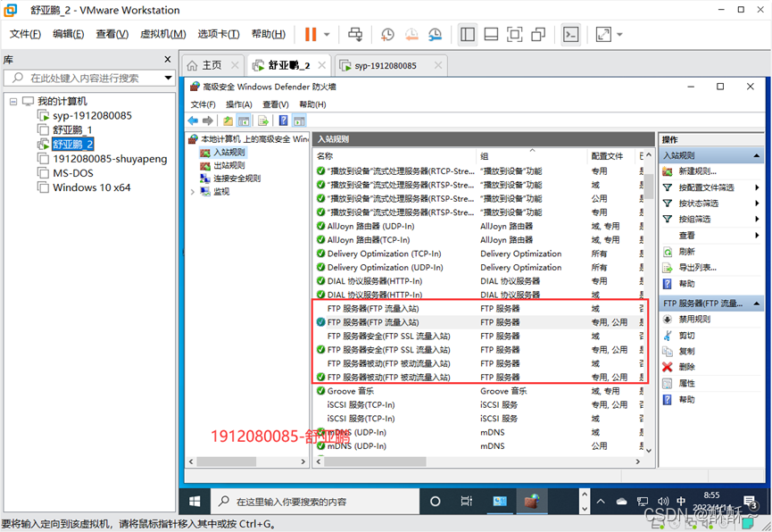
Task: Click firewall app icon in guest taskbar
Action: coord(531,502)
